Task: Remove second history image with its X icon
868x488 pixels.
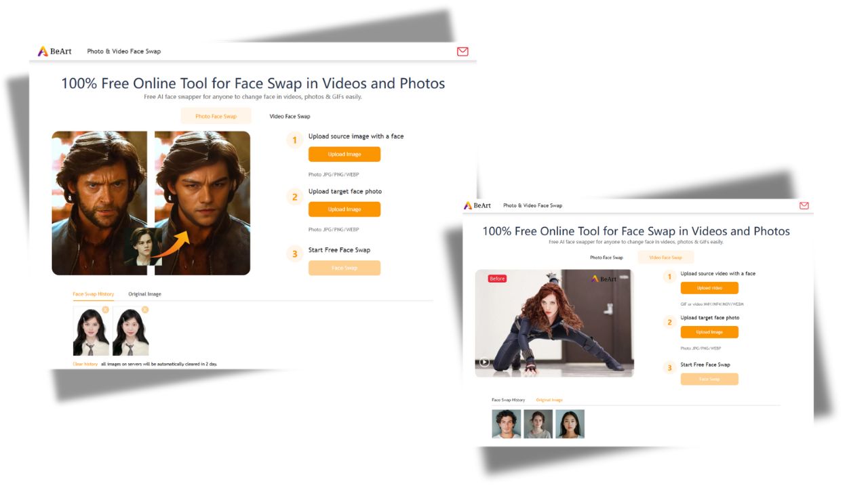Action: [x=144, y=310]
